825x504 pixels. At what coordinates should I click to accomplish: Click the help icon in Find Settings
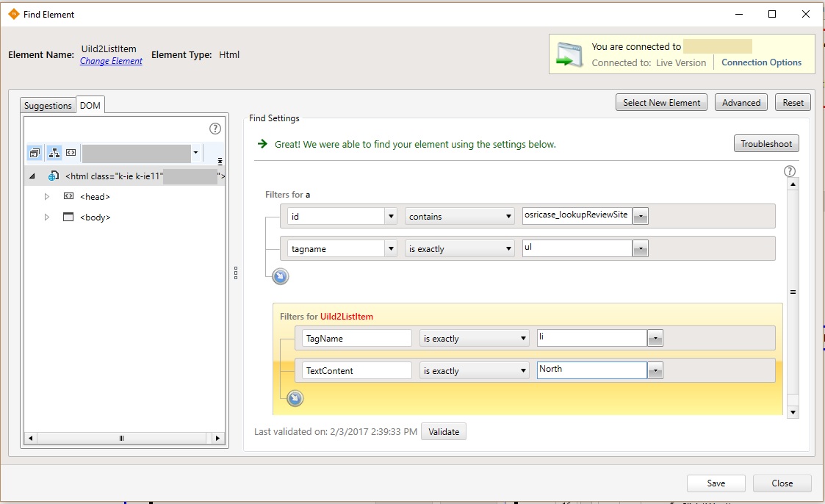tap(790, 171)
